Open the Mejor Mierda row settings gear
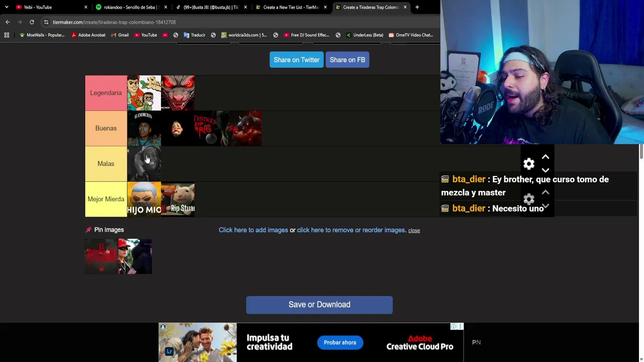Screen dimensions: 644x362 pyautogui.click(x=529, y=199)
